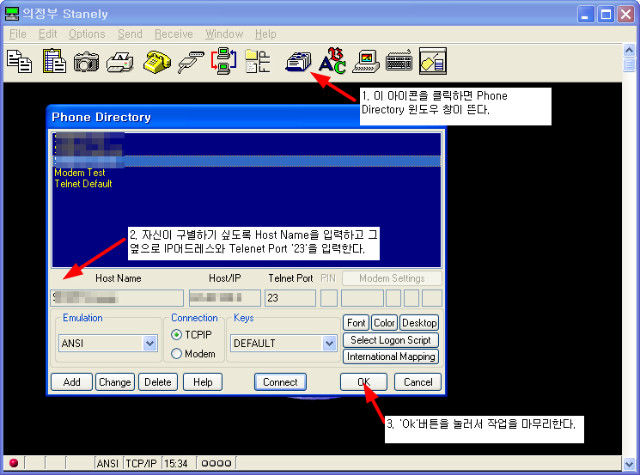Click the vertical scrollbar down arrow
This screenshot has width=640, height=475.
point(629,464)
